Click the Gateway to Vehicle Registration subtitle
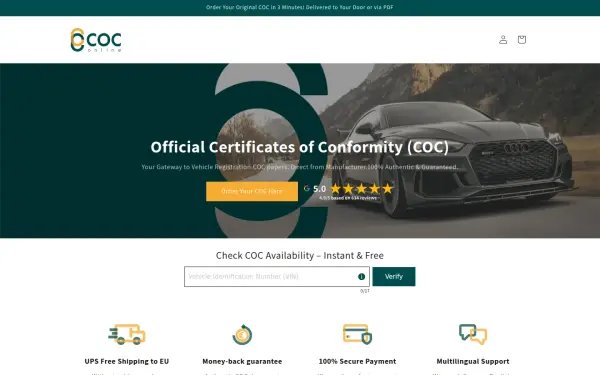Viewport: 600px width, 375px height. 300,167
